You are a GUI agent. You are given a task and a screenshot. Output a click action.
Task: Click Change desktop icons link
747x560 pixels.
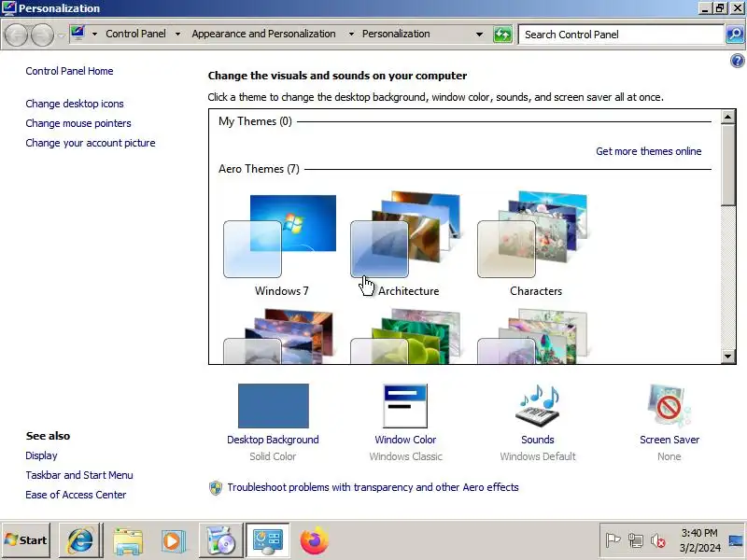75,104
